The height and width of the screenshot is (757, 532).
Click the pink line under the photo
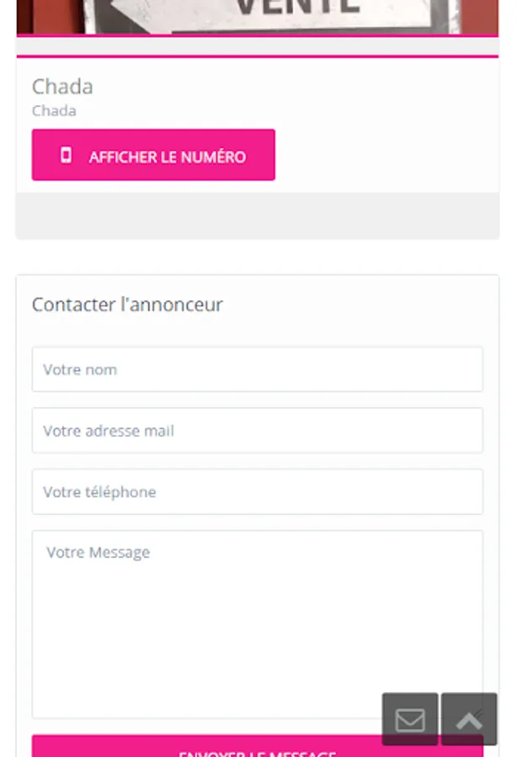pyautogui.click(x=257, y=56)
